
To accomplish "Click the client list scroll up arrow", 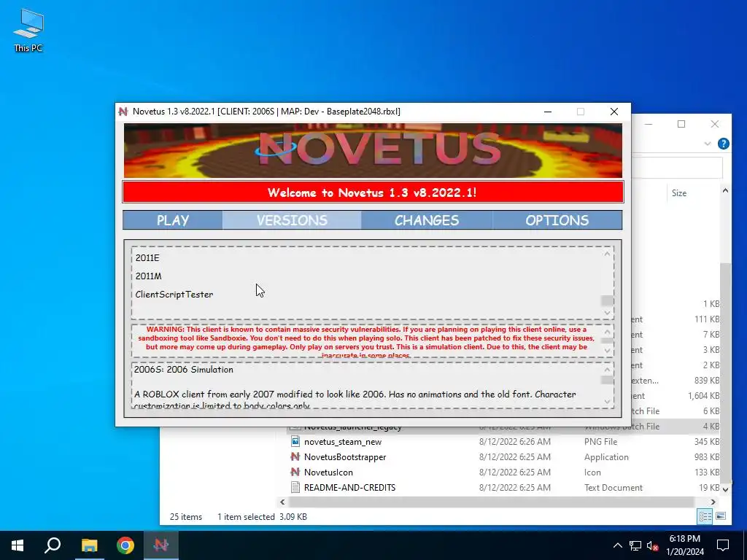I will (x=607, y=254).
